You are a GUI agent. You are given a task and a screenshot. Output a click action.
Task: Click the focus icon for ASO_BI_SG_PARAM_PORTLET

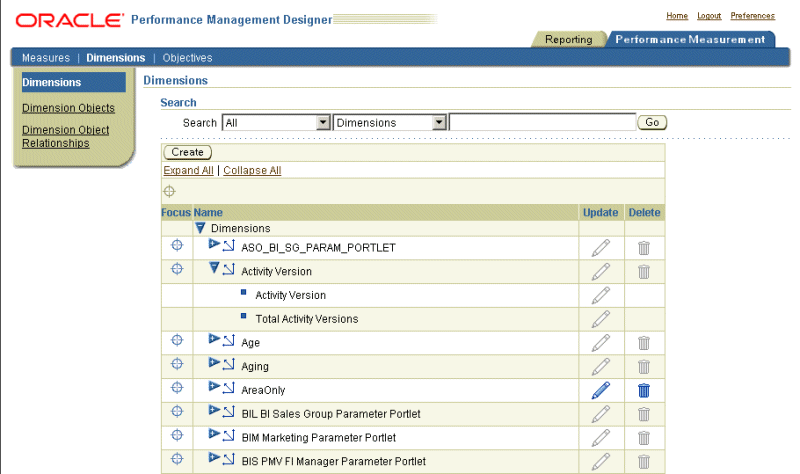click(x=177, y=245)
